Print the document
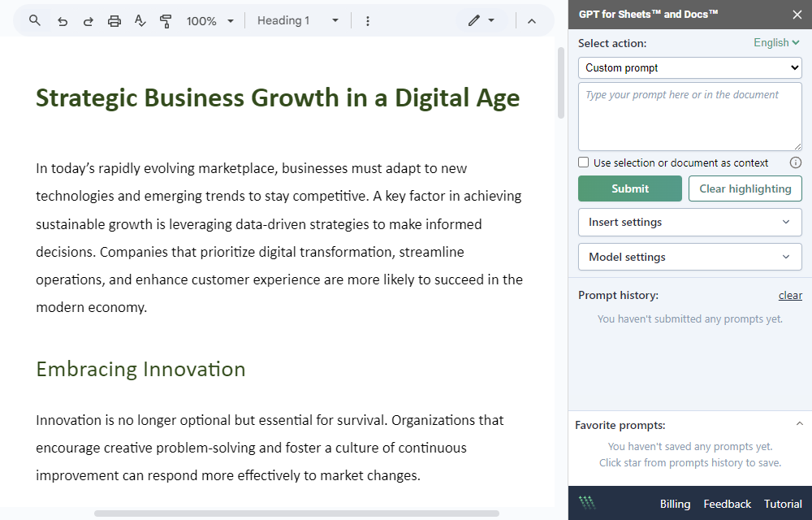 (114, 19)
